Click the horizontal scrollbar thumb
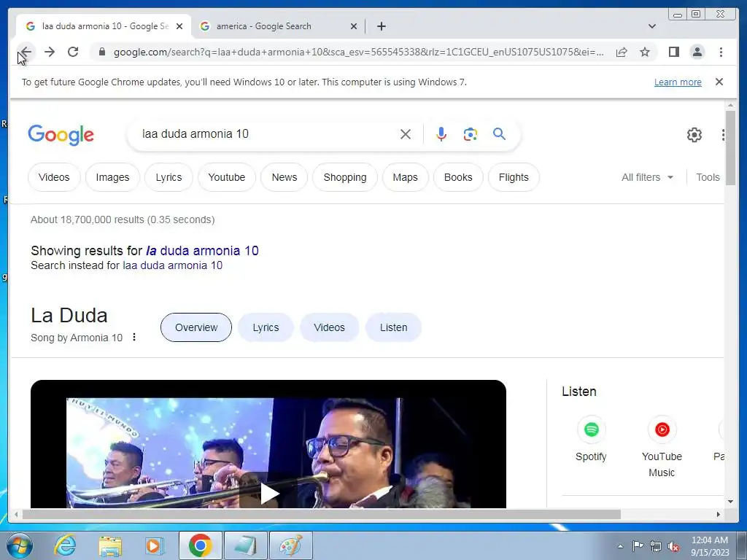Image resolution: width=747 pixels, height=560 pixels. pos(322,514)
